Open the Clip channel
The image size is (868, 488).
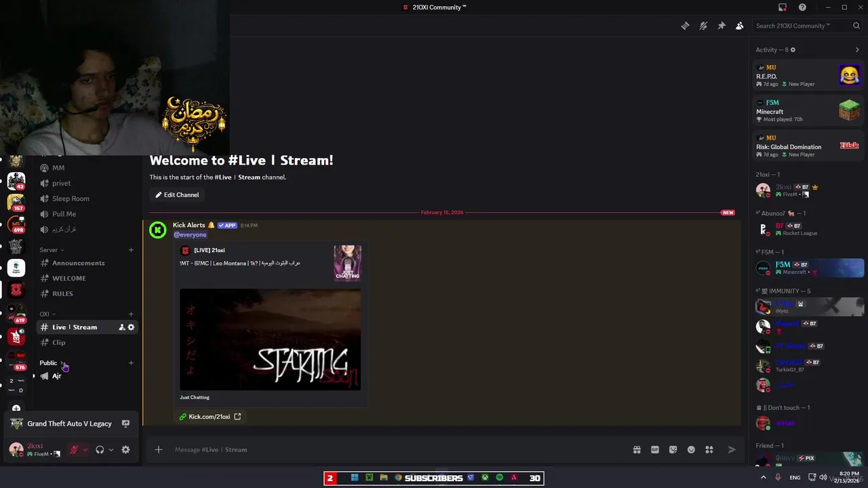click(x=87, y=342)
